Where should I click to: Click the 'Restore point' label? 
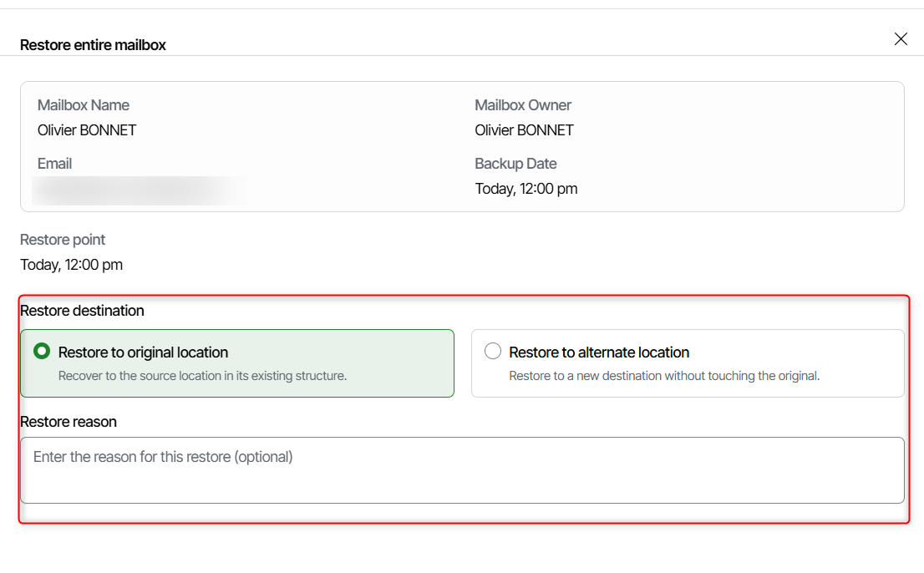coord(63,240)
